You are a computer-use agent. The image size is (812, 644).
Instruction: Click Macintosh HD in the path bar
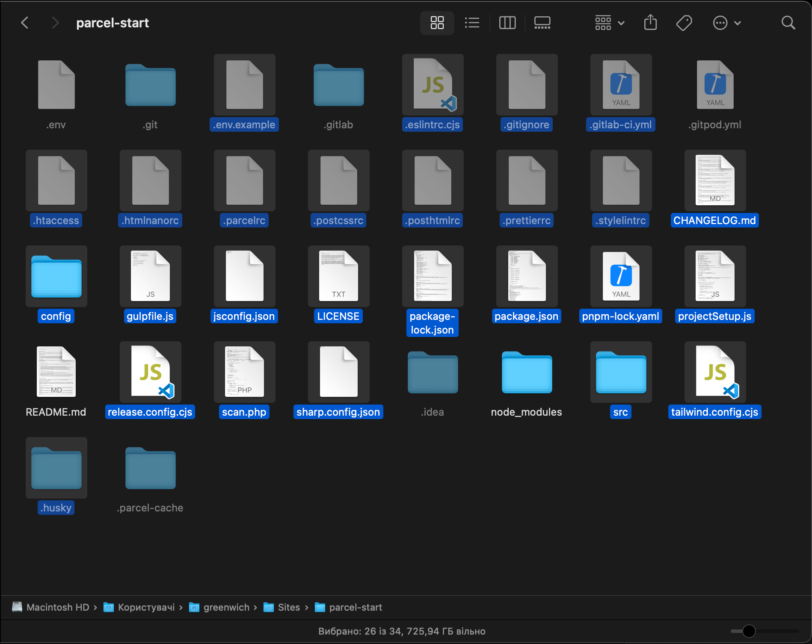50,607
